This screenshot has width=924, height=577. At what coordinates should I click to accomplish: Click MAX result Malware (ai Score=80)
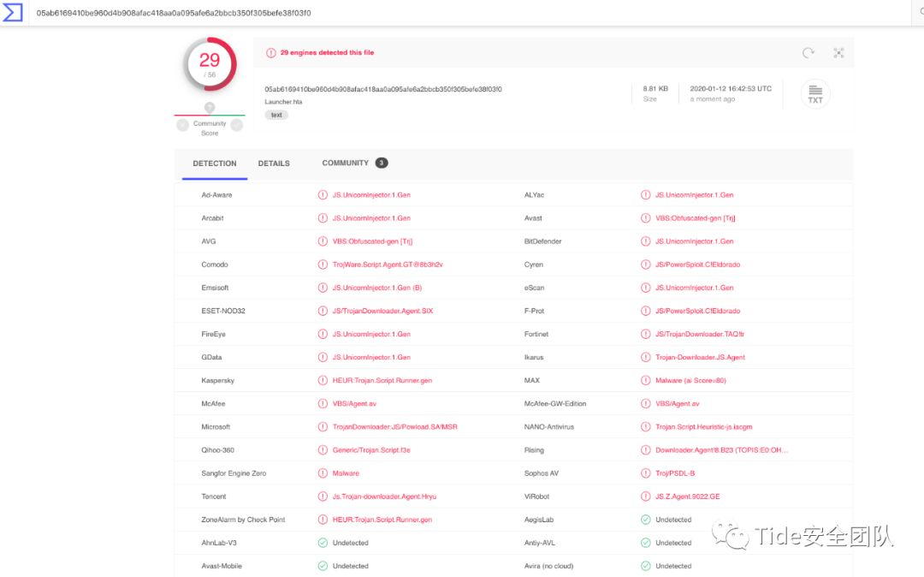point(690,381)
